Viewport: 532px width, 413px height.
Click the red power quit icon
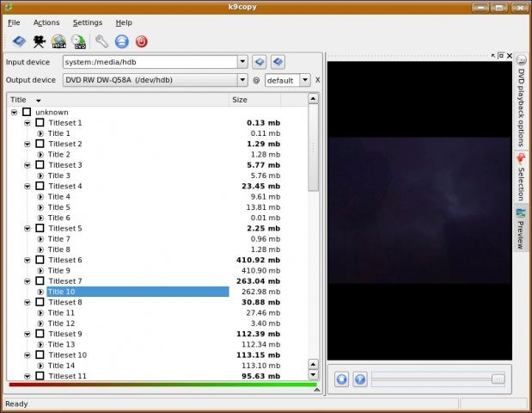(x=142, y=41)
